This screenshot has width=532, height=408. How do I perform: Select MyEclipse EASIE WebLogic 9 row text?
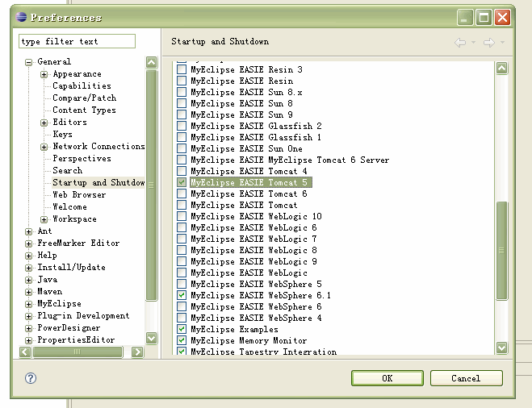coord(253,261)
